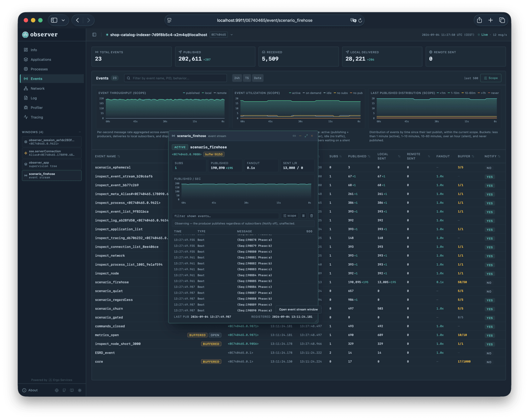This screenshot has height=420, width=529.
Task: Sort table by Event Name column
Action: click(107, 156)
